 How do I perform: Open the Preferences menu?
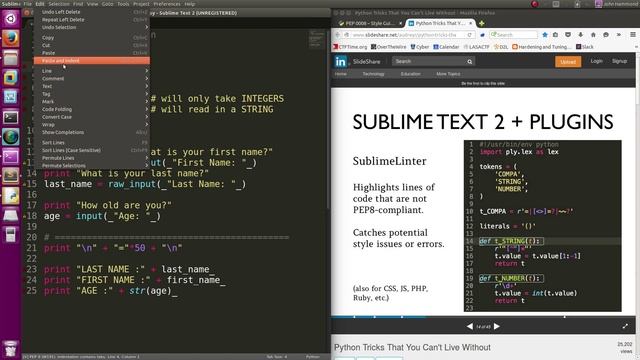(167, 4)
